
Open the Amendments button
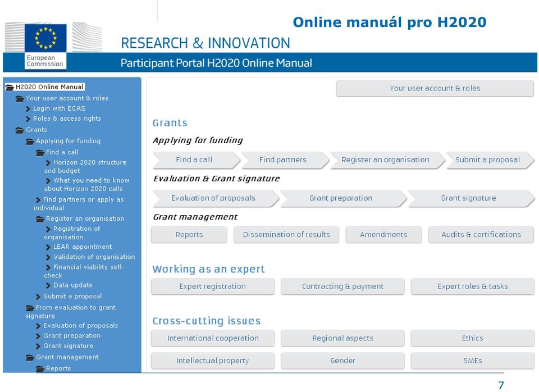point(383,235)
